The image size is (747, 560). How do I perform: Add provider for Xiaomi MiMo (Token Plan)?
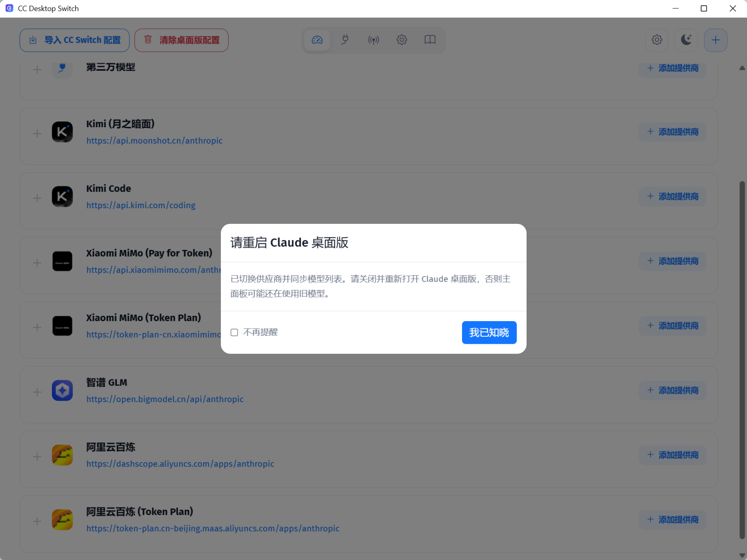tap(673, 326)
